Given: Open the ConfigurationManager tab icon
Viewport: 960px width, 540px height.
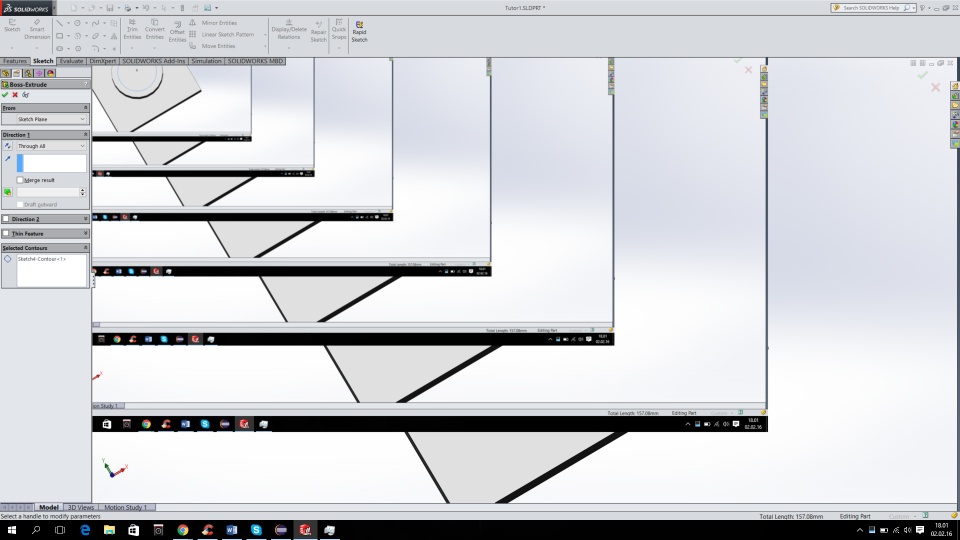Looking at the screenshot, I should coord(28,73).
